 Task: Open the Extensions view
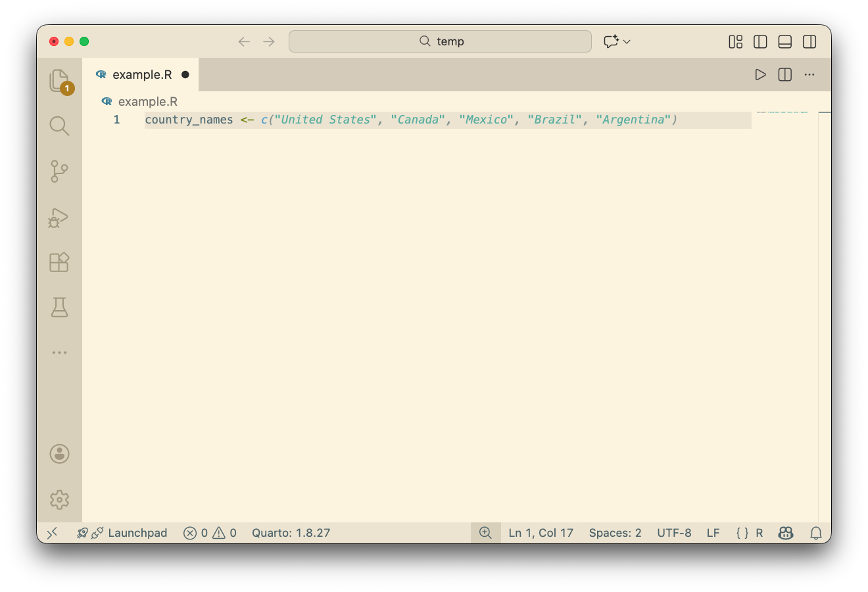59,262
